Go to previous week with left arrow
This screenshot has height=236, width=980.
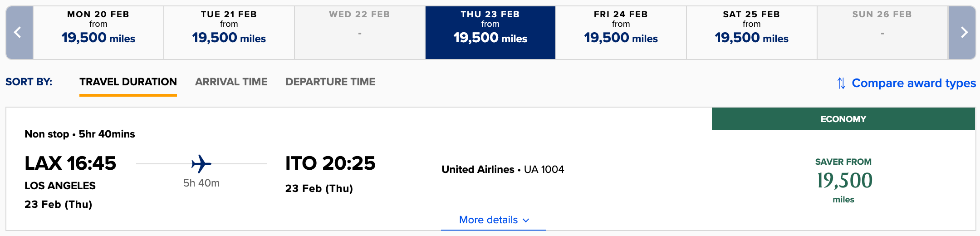tap(19, 33)
